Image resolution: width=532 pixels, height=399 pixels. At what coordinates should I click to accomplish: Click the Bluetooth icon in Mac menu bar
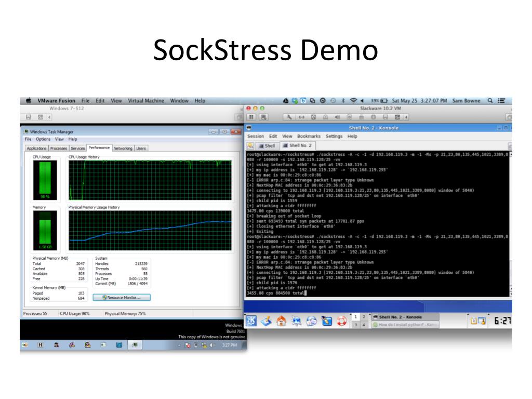click(x=343, y=100)
